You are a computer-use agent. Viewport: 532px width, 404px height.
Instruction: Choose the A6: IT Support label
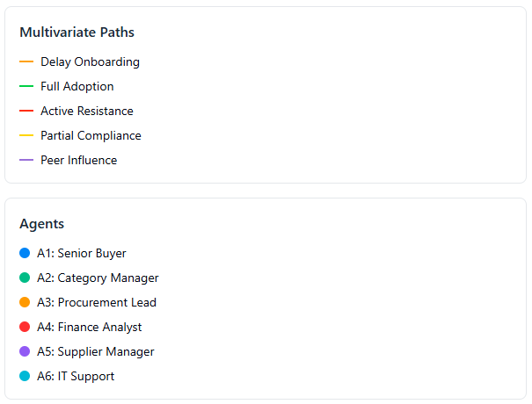point(76,376)
